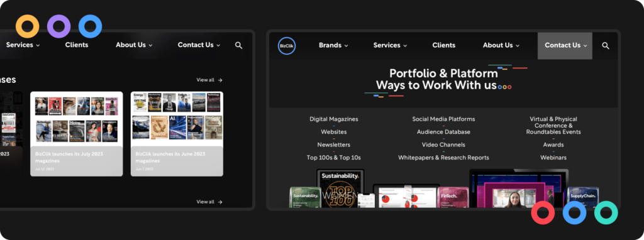Expand Contact Us chevron in left window

tap(218, 45)
